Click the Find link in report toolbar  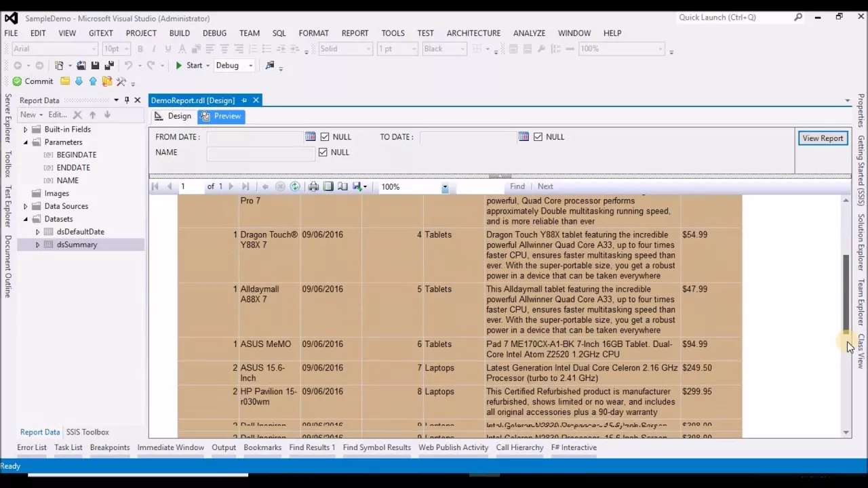517,186
